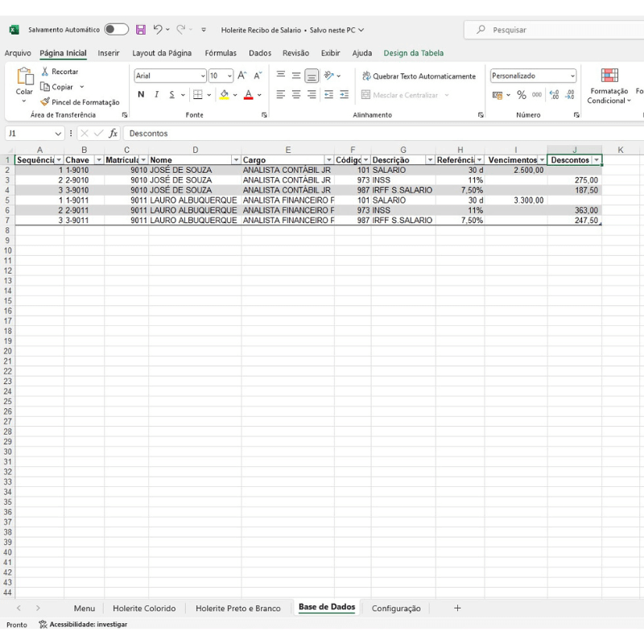
Task: Click the Recortar scissors icon
Action: point(45,72)
